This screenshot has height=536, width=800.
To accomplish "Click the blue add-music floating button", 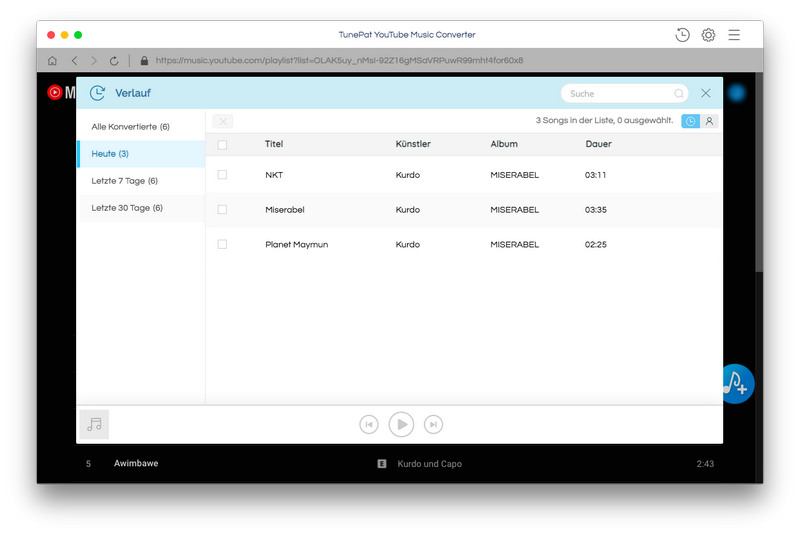I will coord(738,384).
